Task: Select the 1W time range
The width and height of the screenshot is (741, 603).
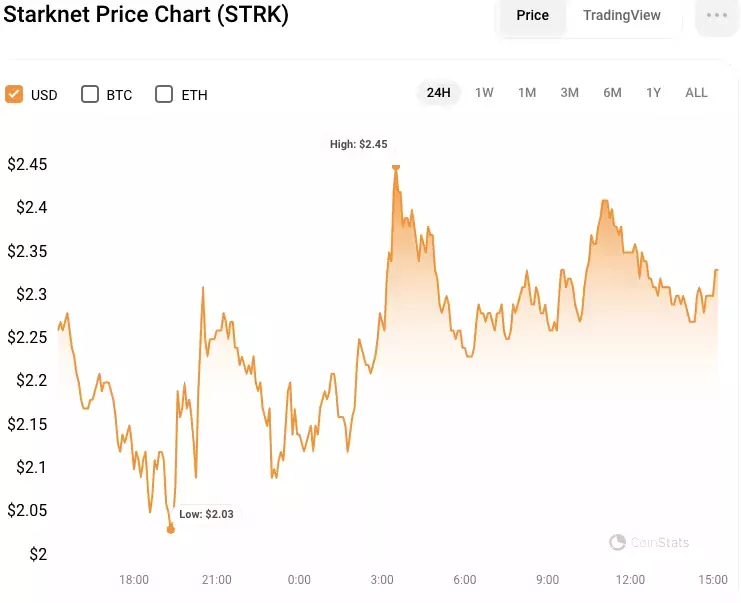Action: (484, 93)
